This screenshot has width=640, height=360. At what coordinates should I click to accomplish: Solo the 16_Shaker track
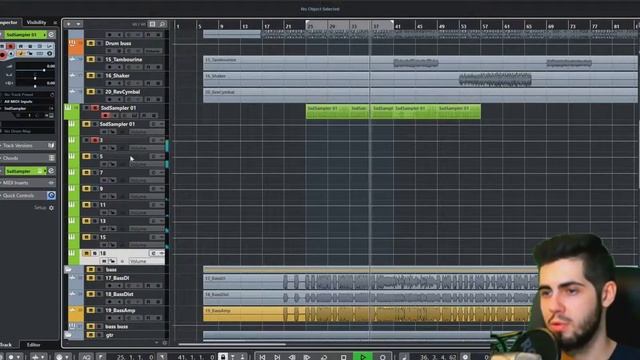(x=99, y=76)
